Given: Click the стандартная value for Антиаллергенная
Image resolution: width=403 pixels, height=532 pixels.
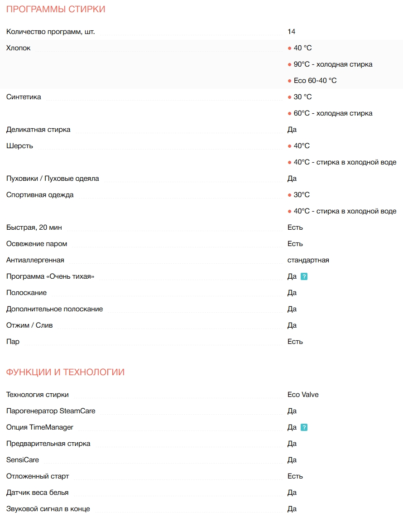Looking at the screenshot, I should pos(308,260).
